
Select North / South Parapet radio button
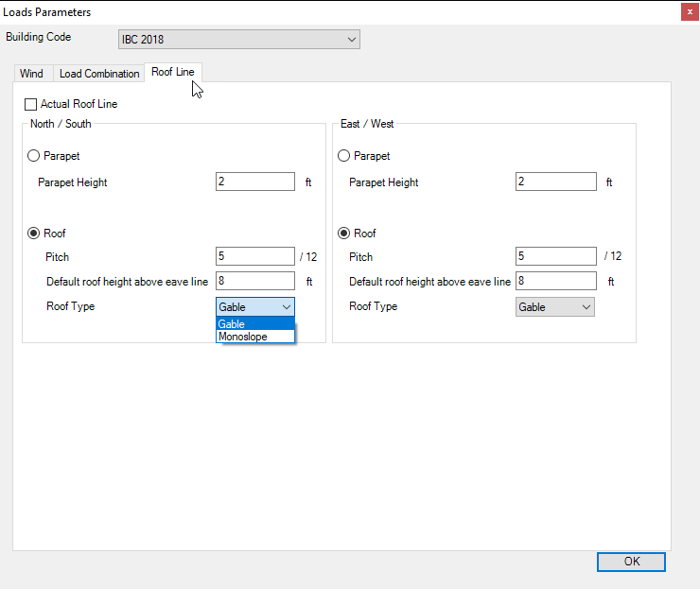35,156
